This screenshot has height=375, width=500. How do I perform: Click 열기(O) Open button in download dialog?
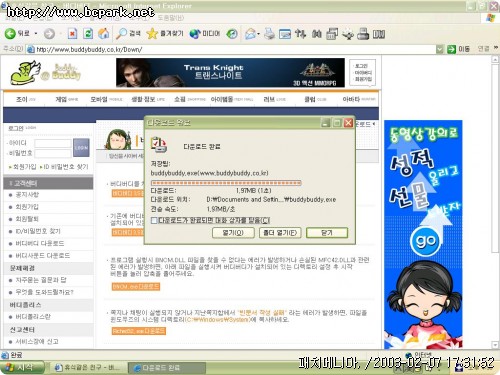point(233,233)
